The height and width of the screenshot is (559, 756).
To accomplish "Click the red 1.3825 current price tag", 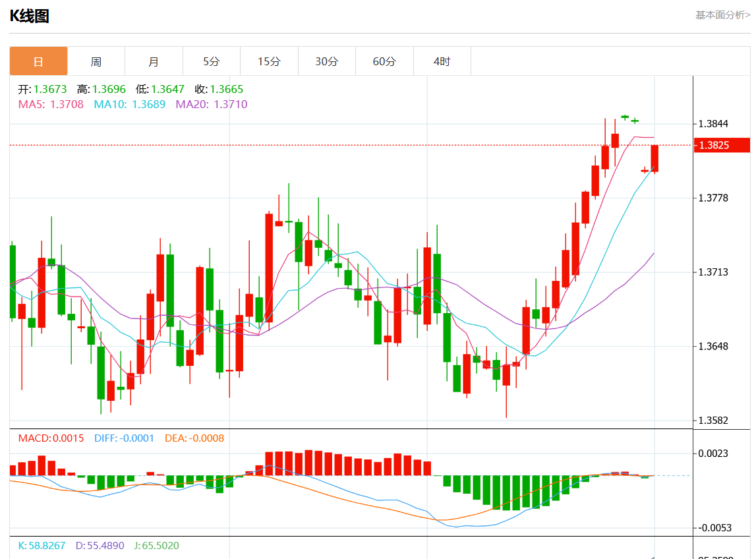I will tap(721, 145).
